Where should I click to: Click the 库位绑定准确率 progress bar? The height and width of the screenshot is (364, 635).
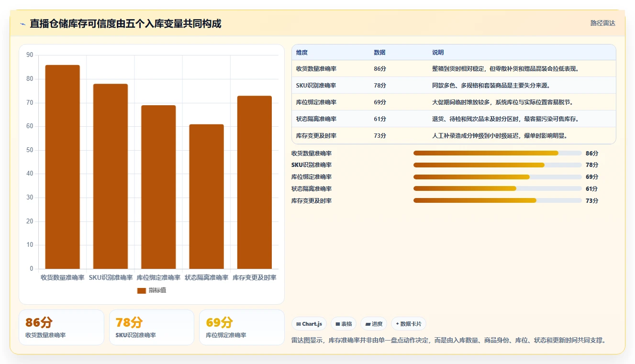tap(498, 177)
